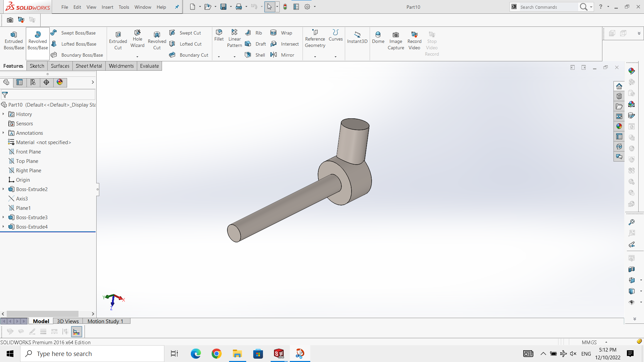This screenshot has width=644, height=362.
Task: Open Reference Geometry tool
Action: [x=315, y=39]
